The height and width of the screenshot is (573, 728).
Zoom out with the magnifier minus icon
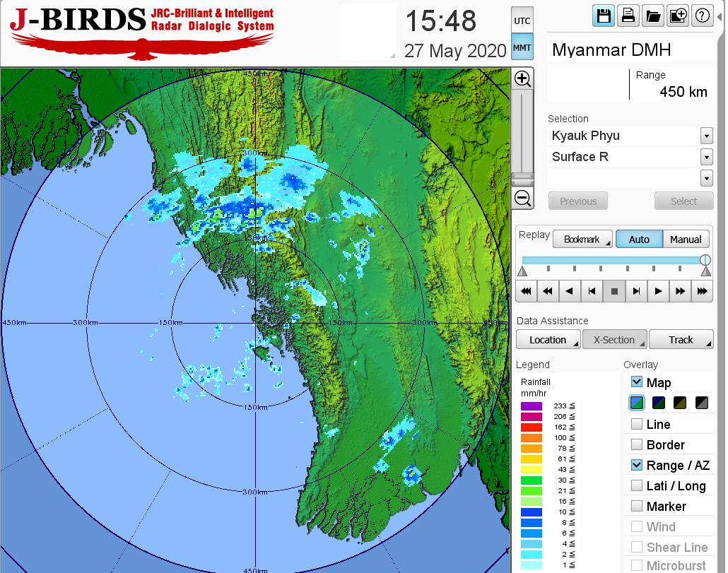[523, 198]
